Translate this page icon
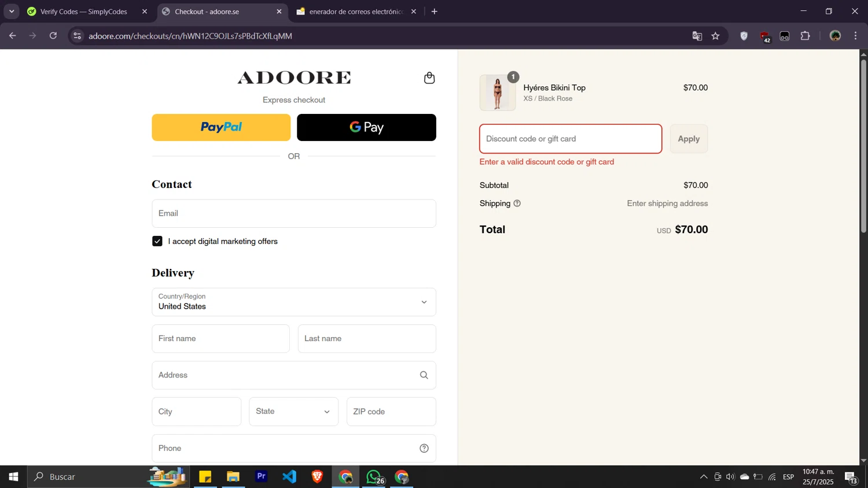 click(x=697, y=36)
